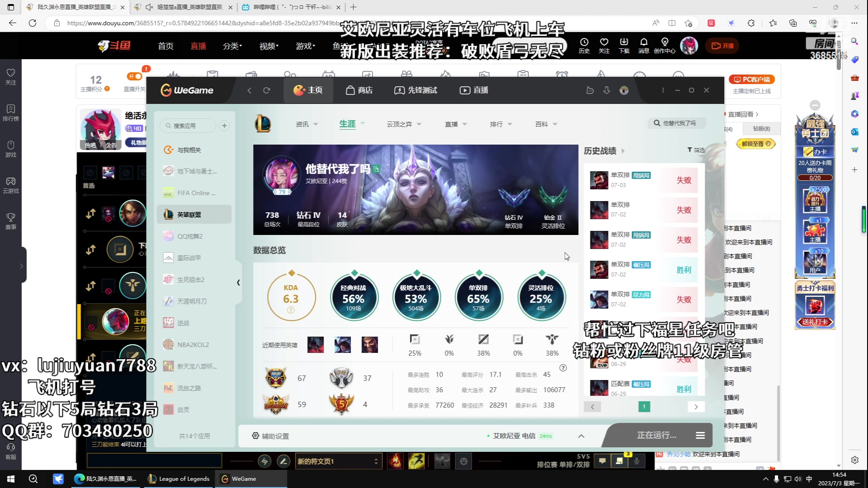Open 赛事 trophy in Douyu sidebar
Screen dimensions: 868x488
point(11,221)
